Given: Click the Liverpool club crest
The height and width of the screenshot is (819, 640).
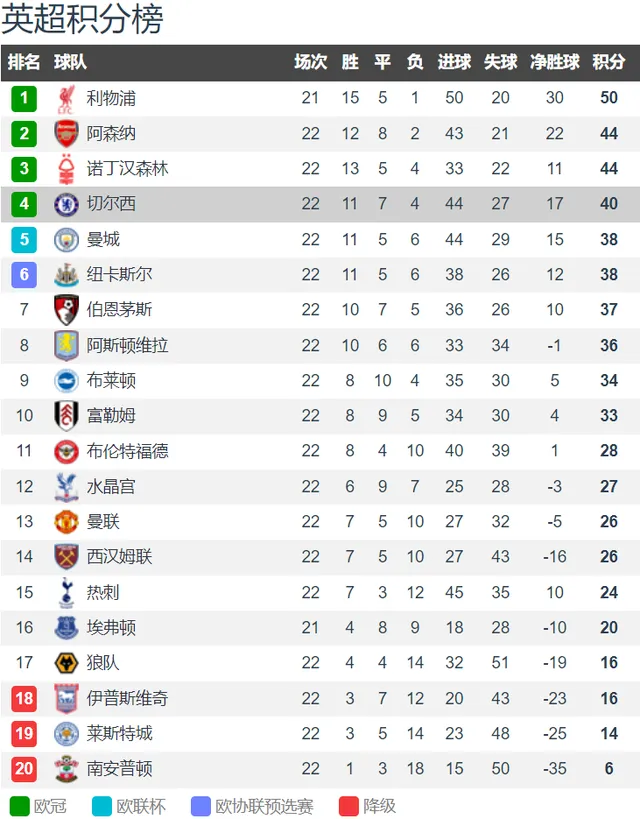Looking at the screenshot, I should click(x=66, y=99).
